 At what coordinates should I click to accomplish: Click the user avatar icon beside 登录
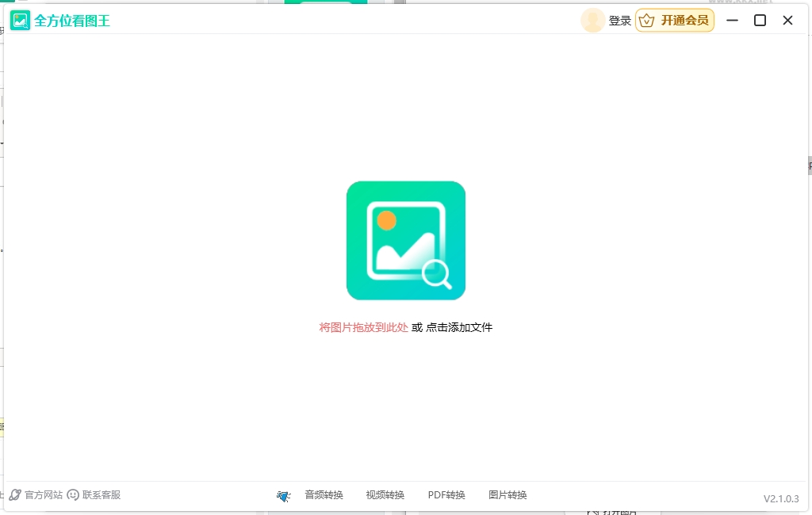click(593, 20)
